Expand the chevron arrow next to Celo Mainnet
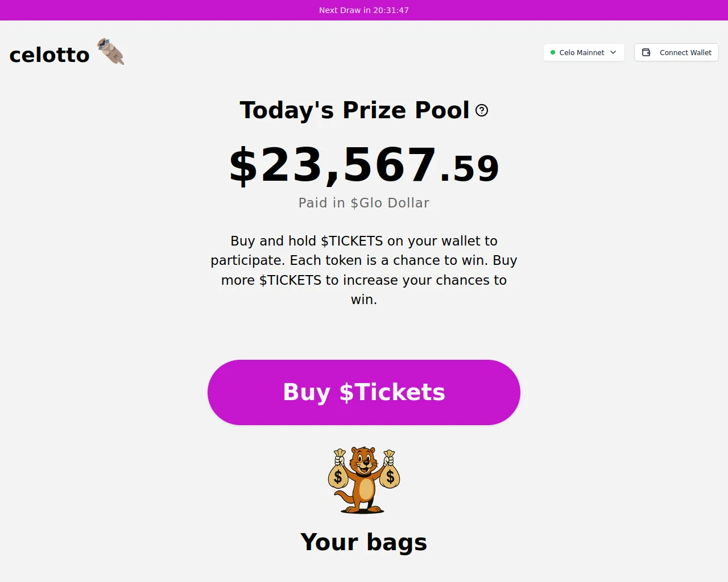 click(613, 52)
